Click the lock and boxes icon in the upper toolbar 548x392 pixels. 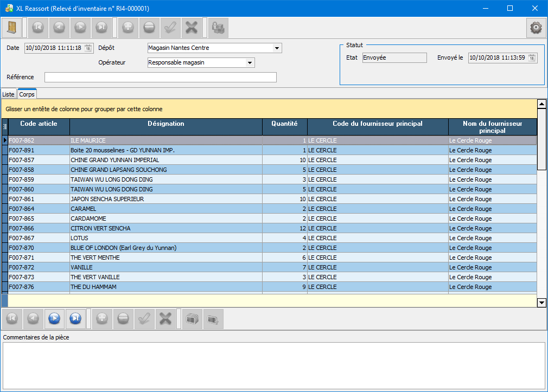tap(218, 27)
